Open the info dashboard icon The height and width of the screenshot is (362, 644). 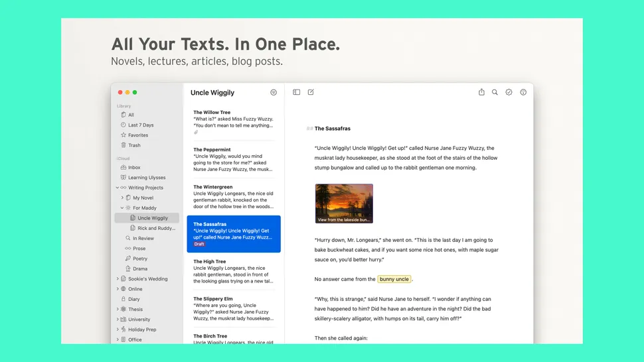click(x=523, y=92)
